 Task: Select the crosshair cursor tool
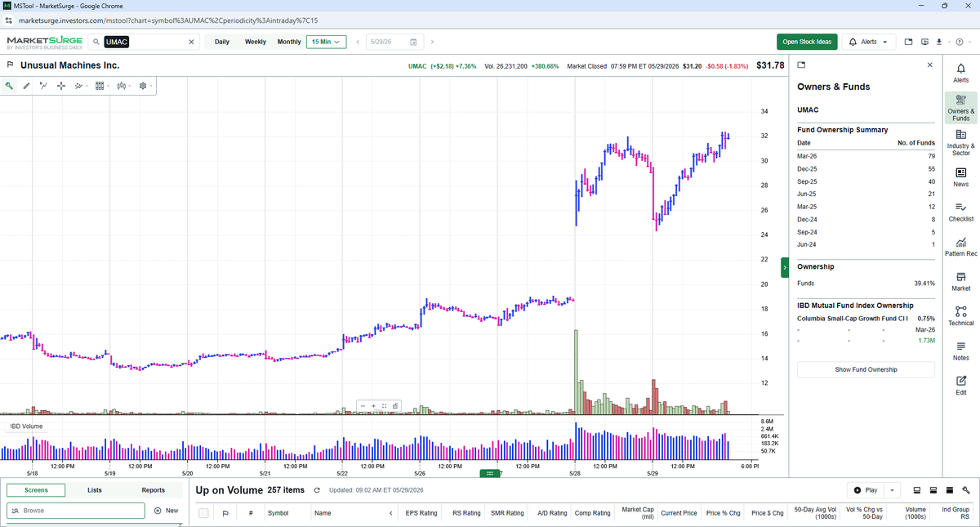click(x=61, y=85)
